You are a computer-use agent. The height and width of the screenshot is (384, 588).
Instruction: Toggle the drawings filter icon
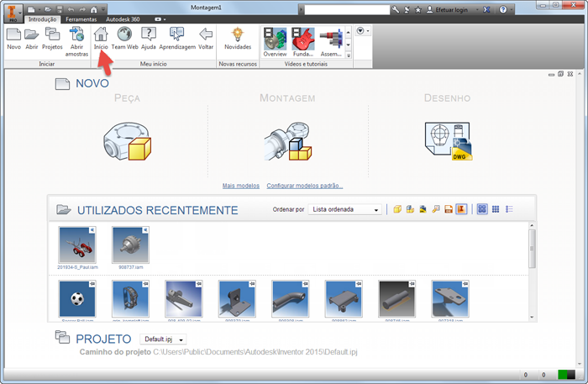(423, 209)
